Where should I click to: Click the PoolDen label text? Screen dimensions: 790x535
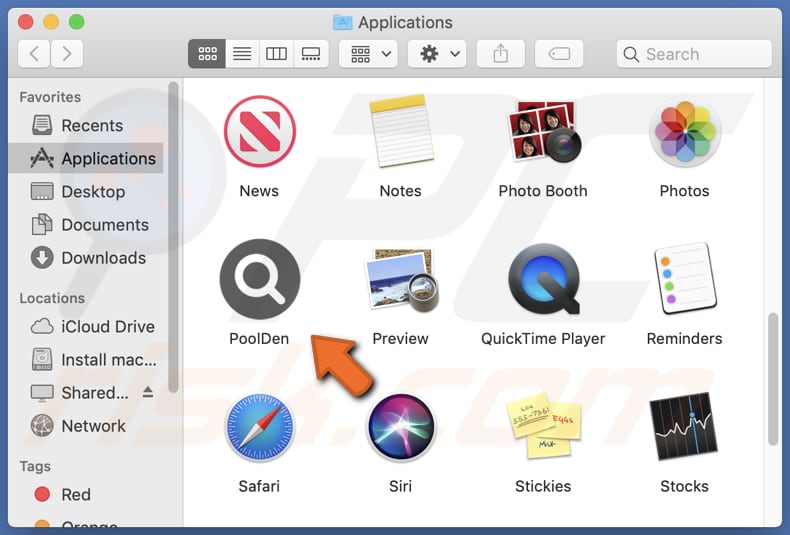pos(259,339)
